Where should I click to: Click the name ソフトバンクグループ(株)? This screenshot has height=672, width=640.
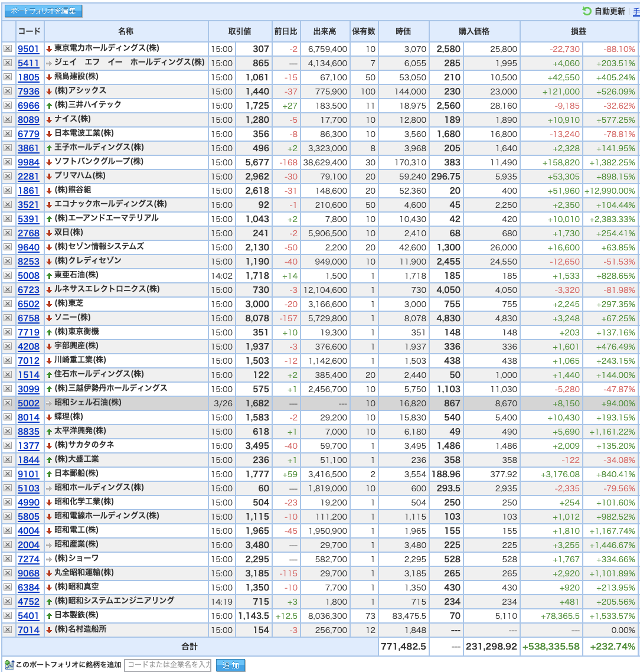click(x=99, y=162)
